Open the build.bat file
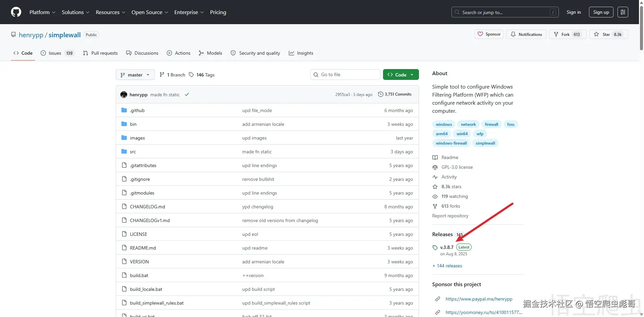The image size is (644, 317). [x=139, y=275]
